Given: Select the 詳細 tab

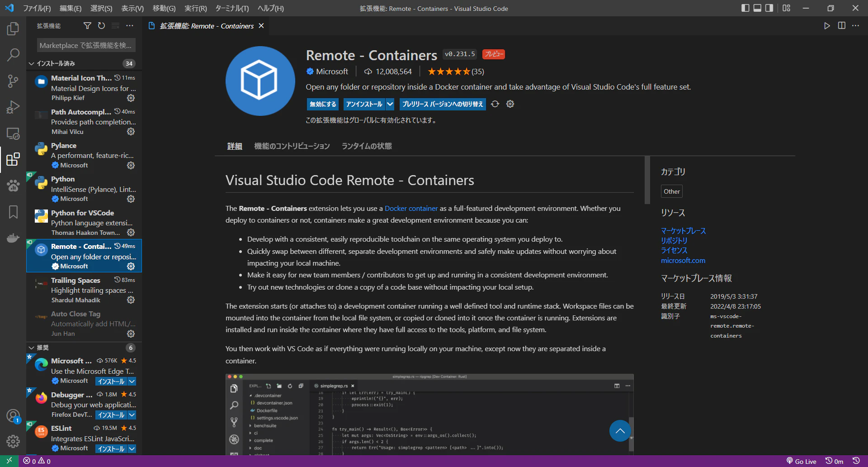Looking at the screenshot, I should click(235, 146).
